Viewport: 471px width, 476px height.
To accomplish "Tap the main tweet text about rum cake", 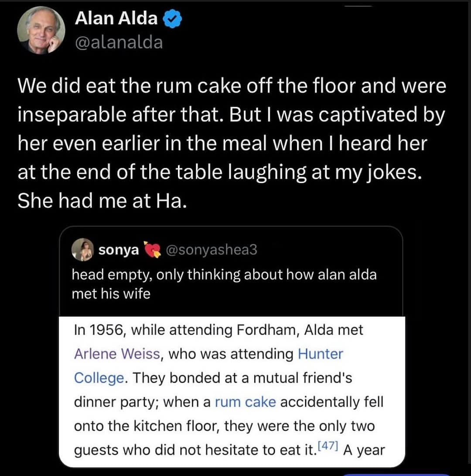I will (x=231, y=130).
